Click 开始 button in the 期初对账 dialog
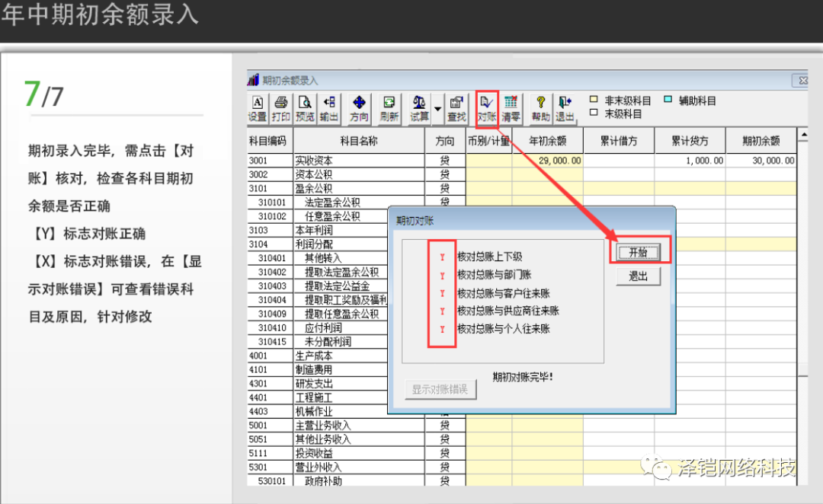Image resolution: width=823 pixels, height=504 pixels. 639,252
